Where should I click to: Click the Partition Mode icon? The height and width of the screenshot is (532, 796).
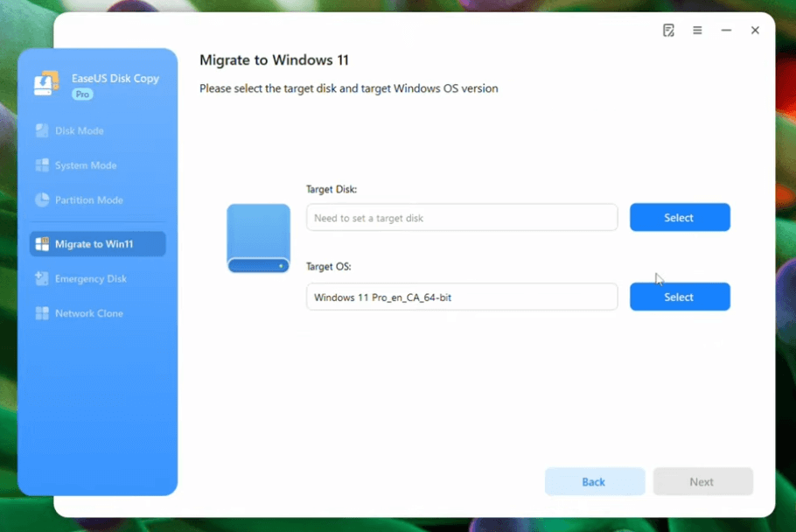coord(42,200)
